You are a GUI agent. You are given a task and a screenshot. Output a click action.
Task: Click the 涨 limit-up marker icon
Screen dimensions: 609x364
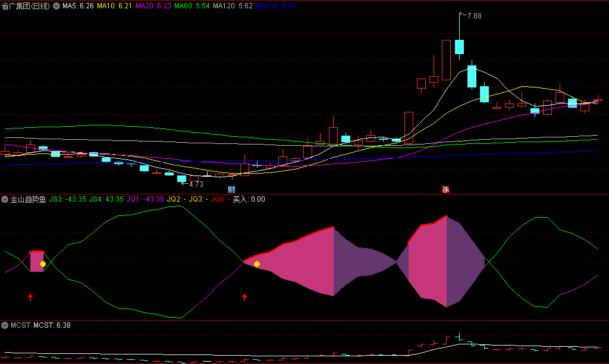[445, 190]
